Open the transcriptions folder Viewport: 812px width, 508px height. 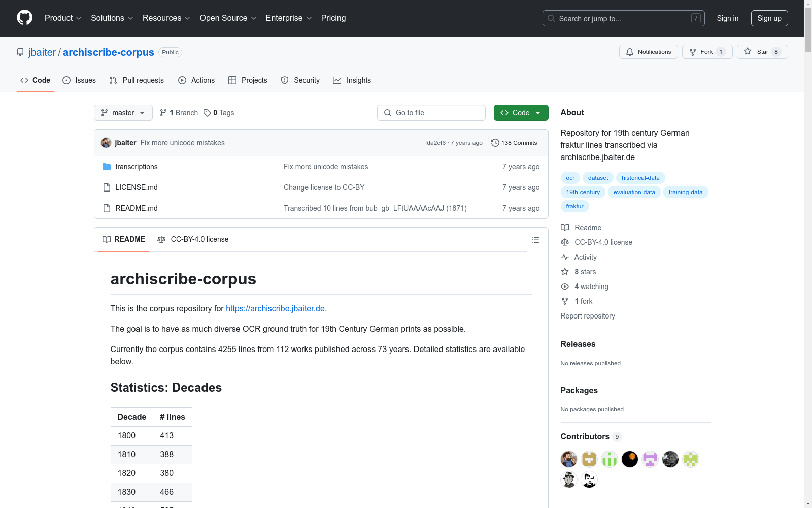click(137, 167)
